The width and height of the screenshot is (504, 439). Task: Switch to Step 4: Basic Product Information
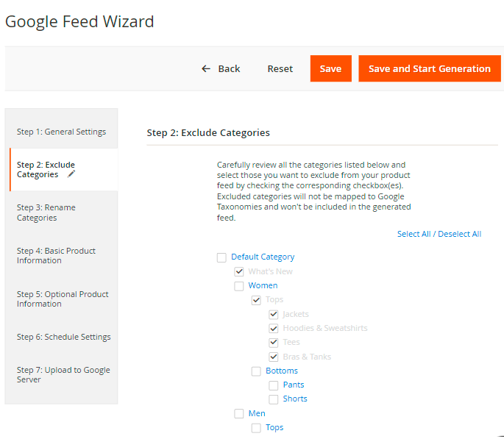click(57, 256)
